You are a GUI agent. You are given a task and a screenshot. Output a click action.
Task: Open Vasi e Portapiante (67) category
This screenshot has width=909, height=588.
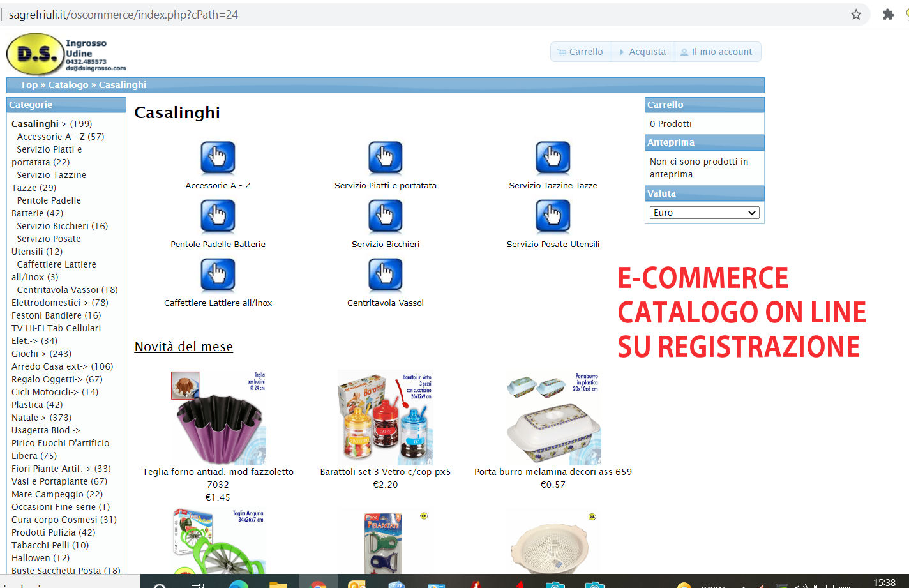point(59,481)
